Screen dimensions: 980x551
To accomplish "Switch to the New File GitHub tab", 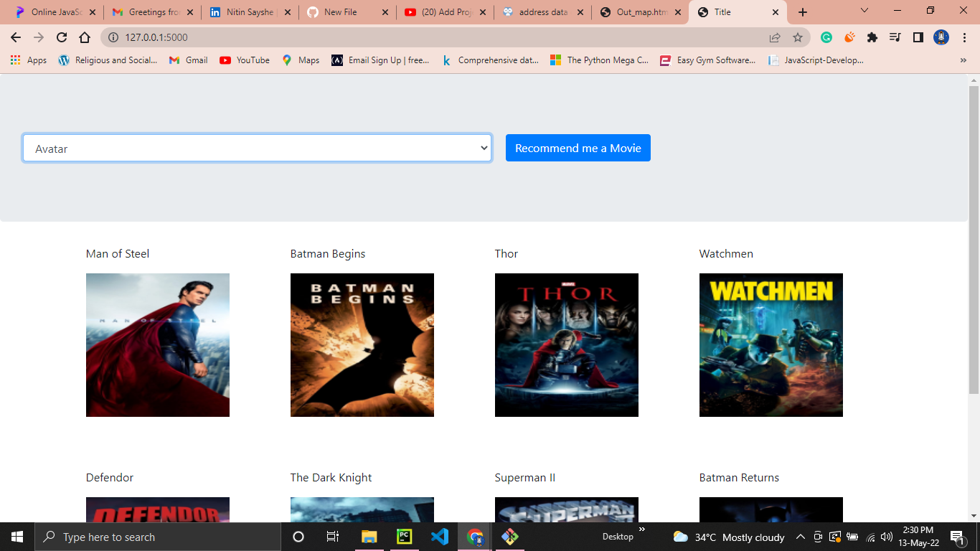I will (x=347, y=12).
